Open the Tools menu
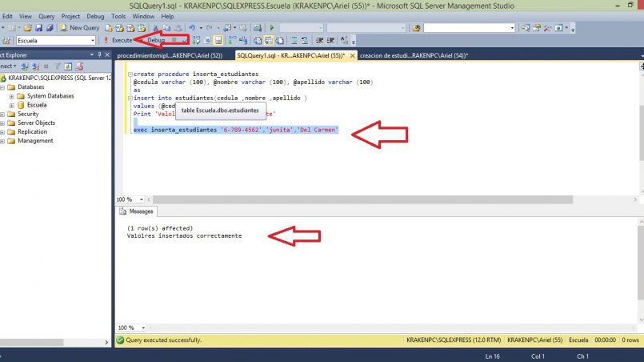 [118, 17]
